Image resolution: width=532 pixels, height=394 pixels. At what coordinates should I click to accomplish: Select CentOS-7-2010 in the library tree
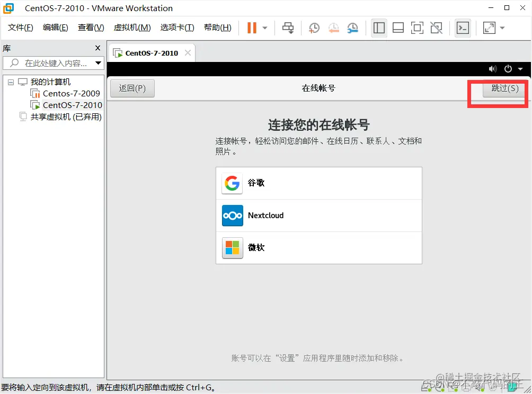coord(72,105)
